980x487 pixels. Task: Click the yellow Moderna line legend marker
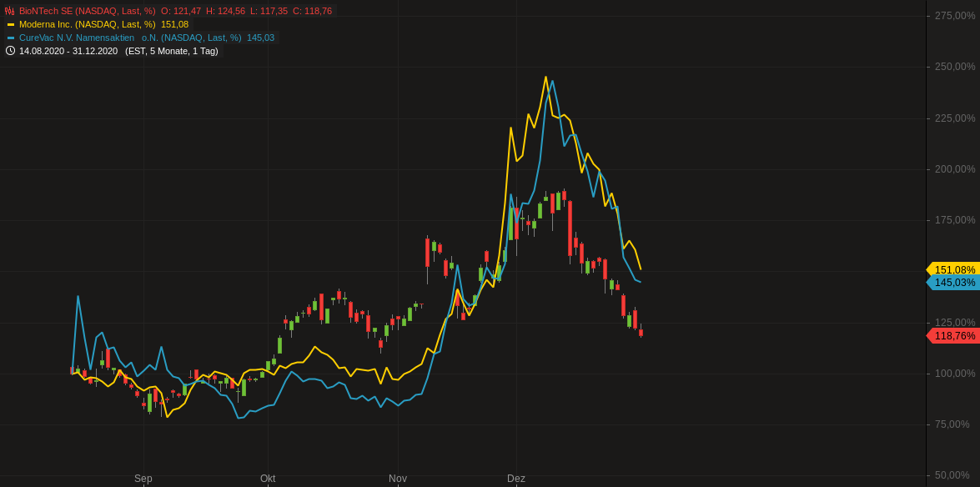point(10,24)
